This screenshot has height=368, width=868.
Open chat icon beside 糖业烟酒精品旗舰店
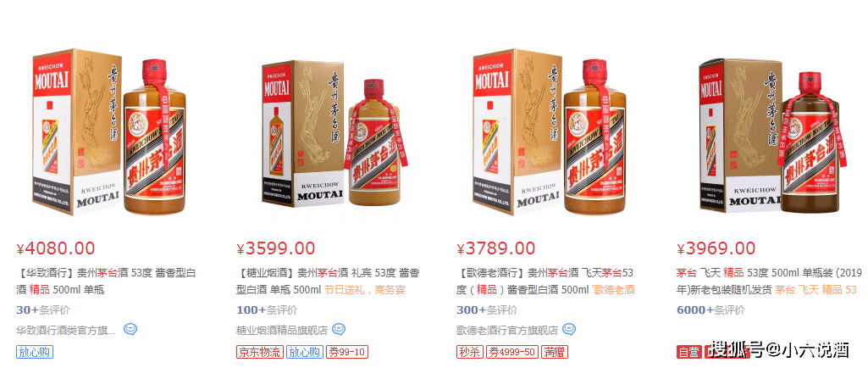(339, 330)
